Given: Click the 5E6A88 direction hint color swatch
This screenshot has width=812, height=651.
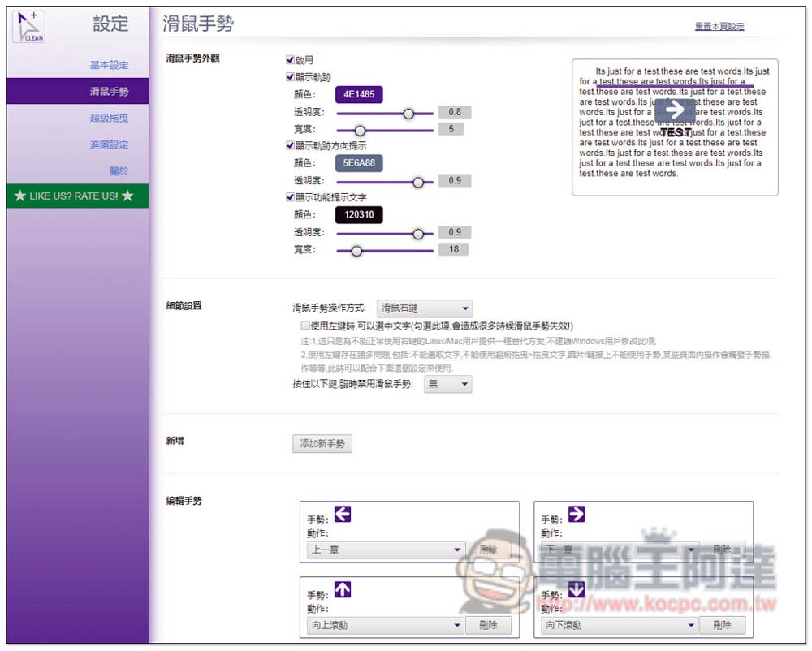Looking at the screenshot, I should click(x=359, y=163).
